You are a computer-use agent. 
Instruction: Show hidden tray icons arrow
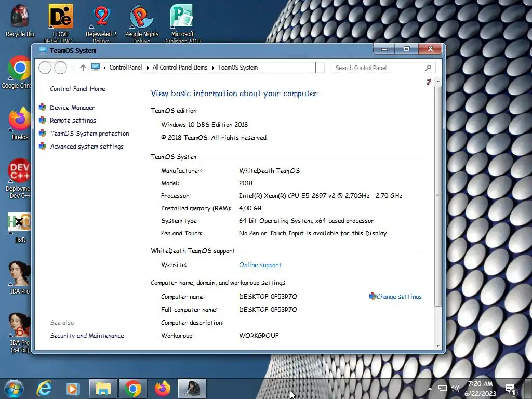coord(430,389)
